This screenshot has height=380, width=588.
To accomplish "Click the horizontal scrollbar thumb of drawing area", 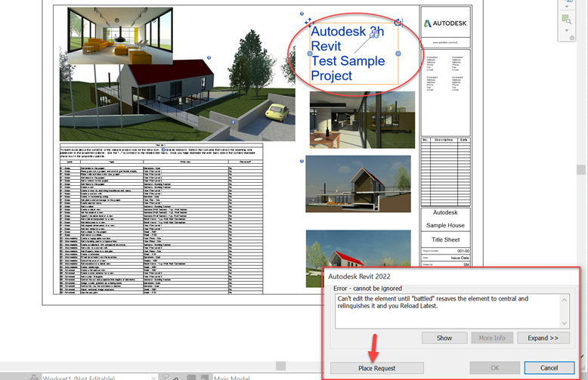I will 281,366.
